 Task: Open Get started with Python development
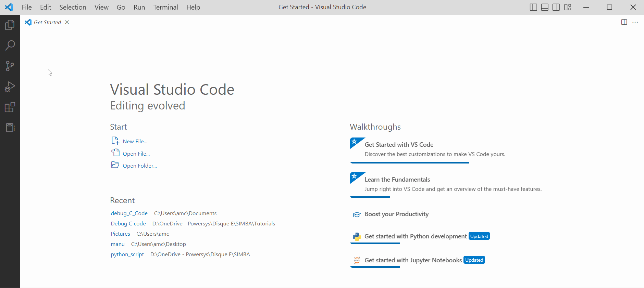[x=416, y=236]
